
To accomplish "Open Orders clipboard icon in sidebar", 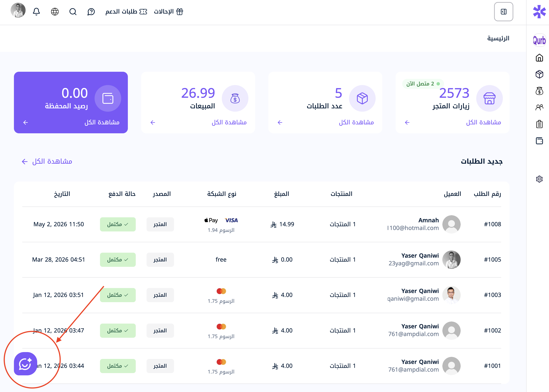I will [539, 124].
